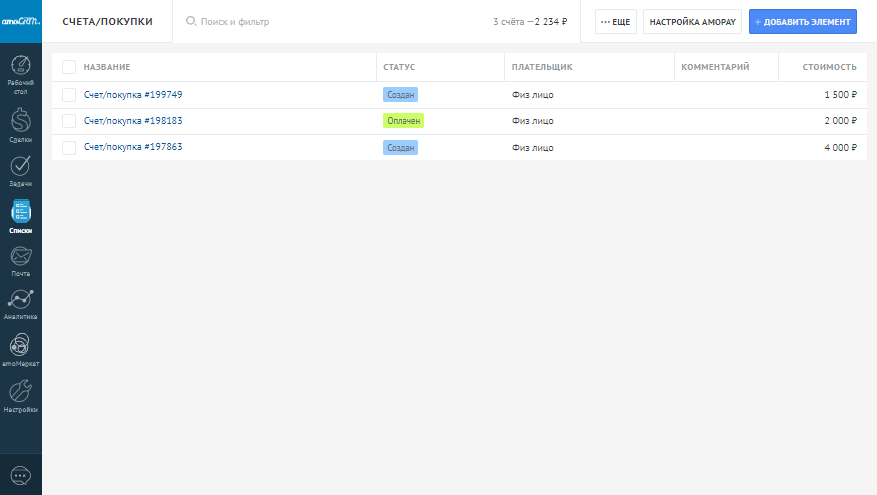Viewport: 877px width, 495px height.
Task: Open the Списки lists icon
Action: [20, 212]
